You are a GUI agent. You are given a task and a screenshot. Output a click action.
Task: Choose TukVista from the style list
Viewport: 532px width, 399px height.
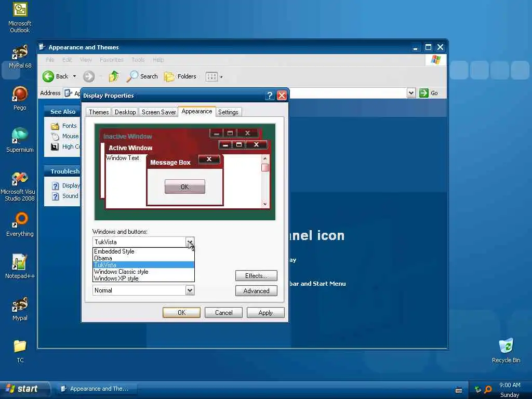(143, 265)
